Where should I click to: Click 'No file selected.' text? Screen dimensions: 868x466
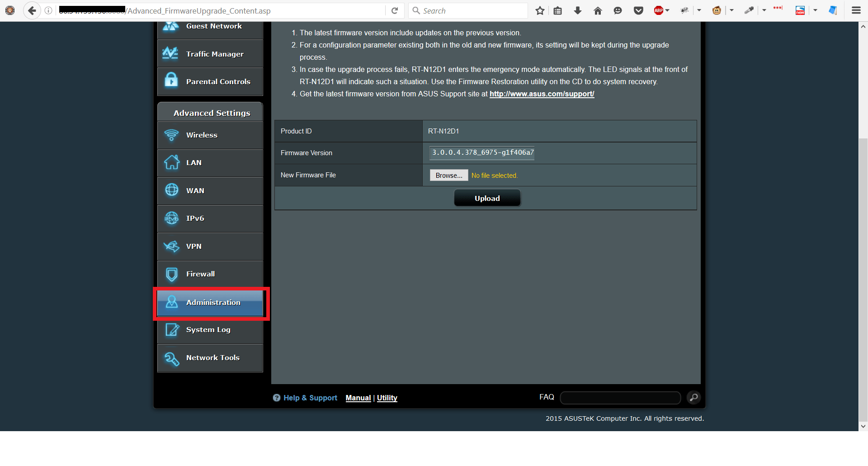coord(495,176)
